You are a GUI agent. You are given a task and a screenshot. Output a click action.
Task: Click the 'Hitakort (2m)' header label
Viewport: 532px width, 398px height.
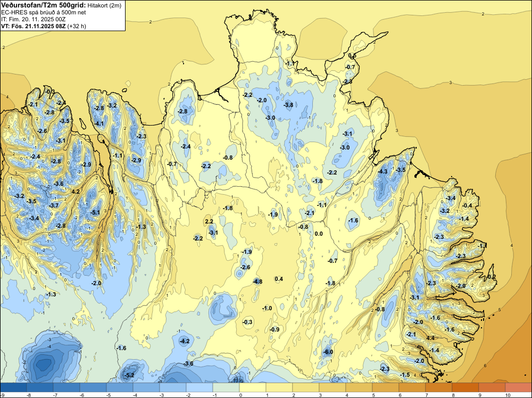pos(104,5)
